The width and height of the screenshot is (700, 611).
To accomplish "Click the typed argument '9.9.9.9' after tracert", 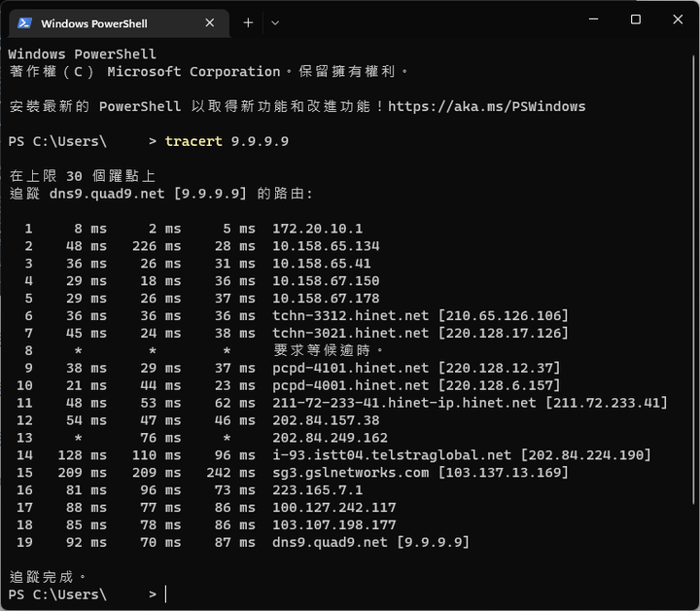I will tap(260, 141).
